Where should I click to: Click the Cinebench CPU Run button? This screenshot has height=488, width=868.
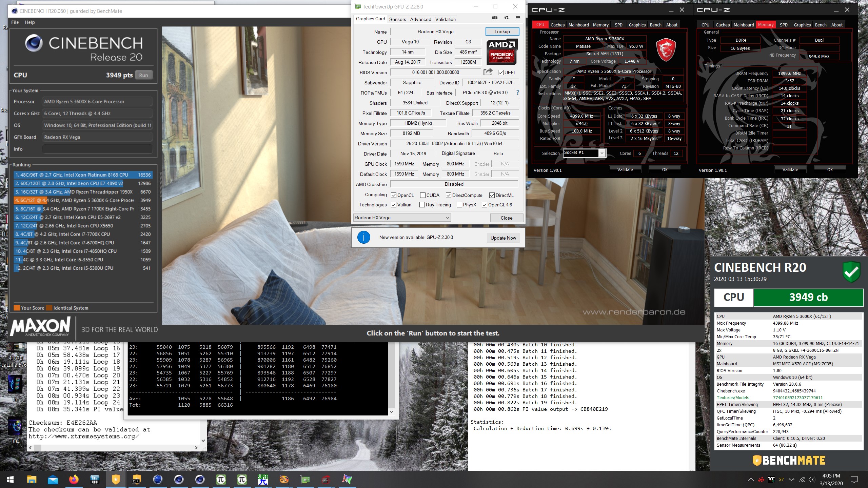coord(143,75)
